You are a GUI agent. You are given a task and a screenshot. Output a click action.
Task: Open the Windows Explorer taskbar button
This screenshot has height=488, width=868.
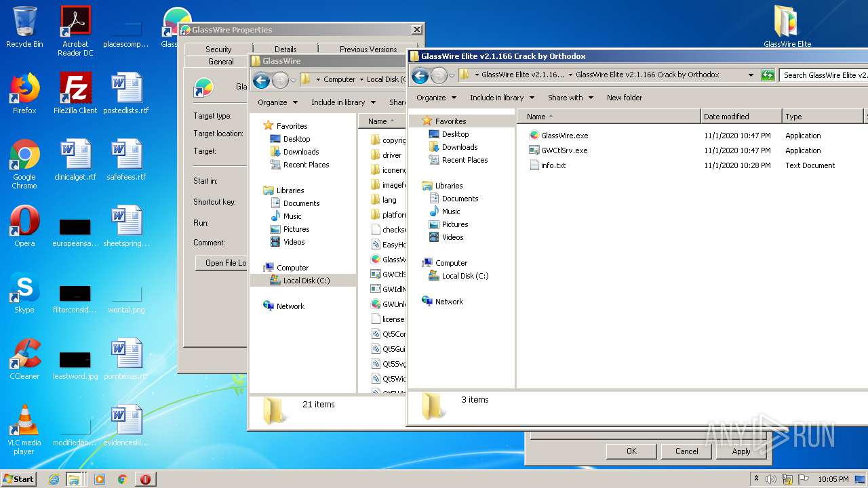click(x=74, y=479)
